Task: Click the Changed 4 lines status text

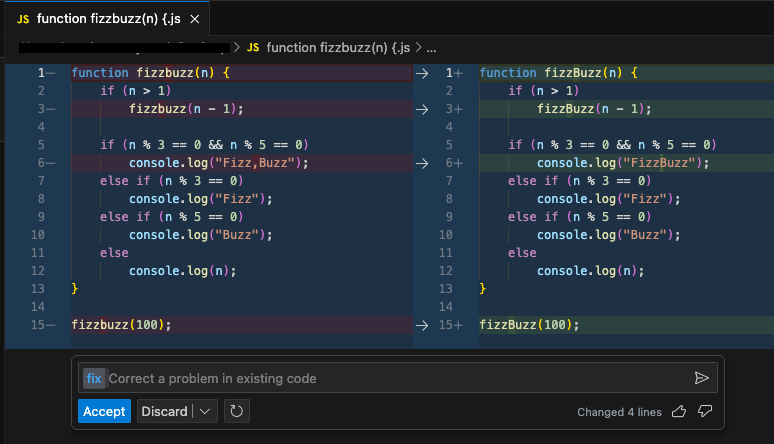Action: (619, 412)
